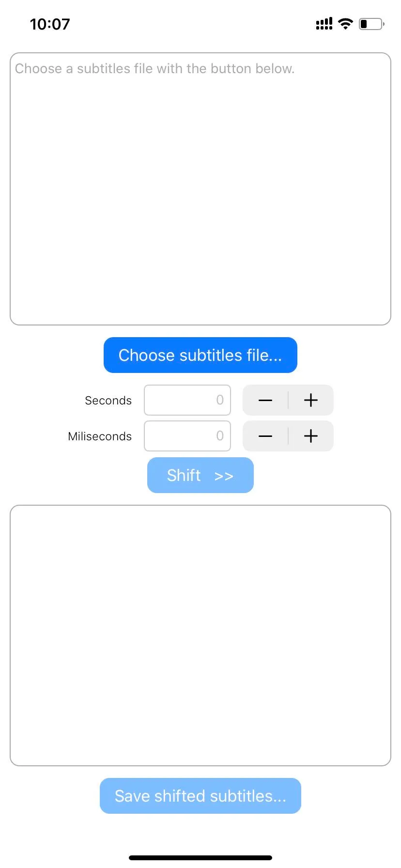Viewport: 401px width, 868px height.
Task: Tap the Seconds label
Action: pyautogui.click(x=108, y=401)
